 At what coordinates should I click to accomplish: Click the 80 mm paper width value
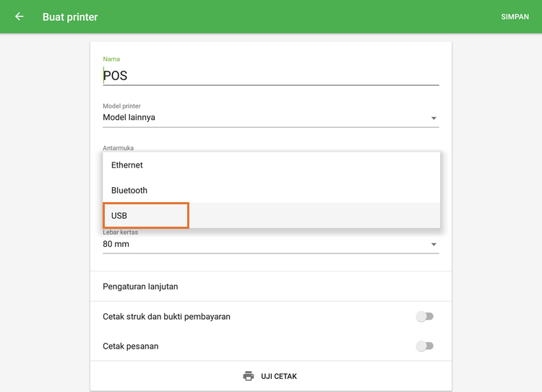(x=116, y=244)
